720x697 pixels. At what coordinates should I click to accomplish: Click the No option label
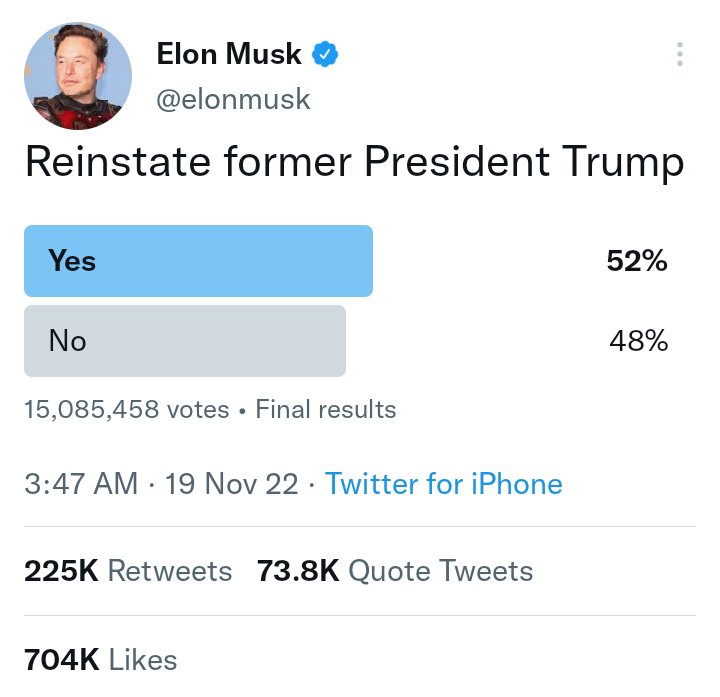[67, 341]
